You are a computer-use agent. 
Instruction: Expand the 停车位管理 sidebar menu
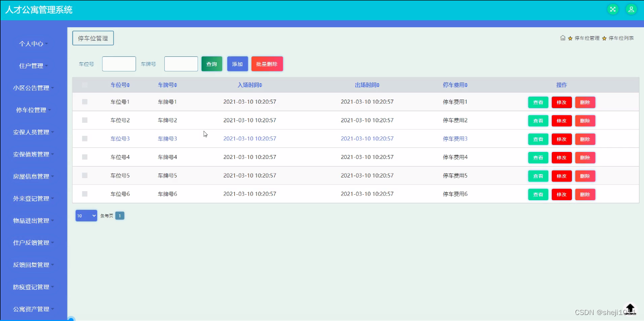(33, 110)
